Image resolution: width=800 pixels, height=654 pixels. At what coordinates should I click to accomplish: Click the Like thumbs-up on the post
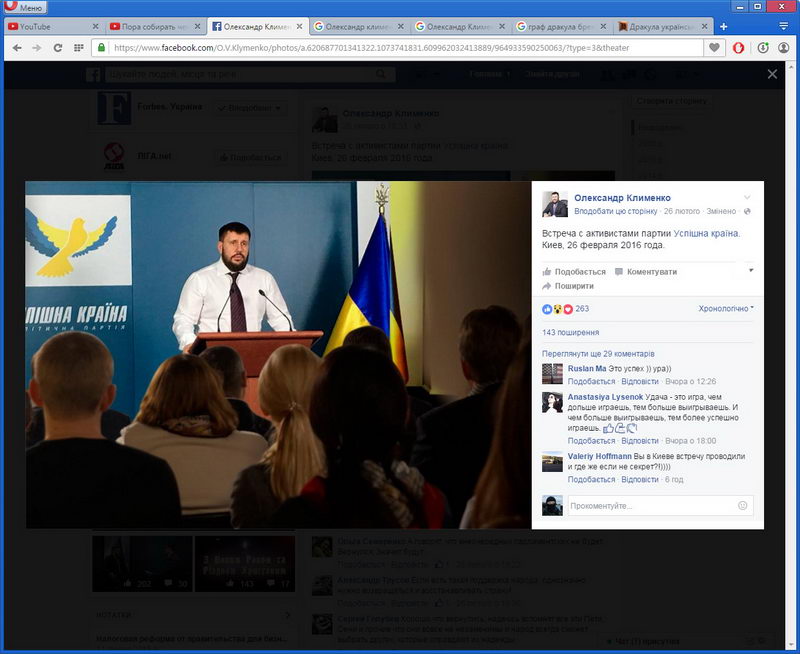click(547, 272)
